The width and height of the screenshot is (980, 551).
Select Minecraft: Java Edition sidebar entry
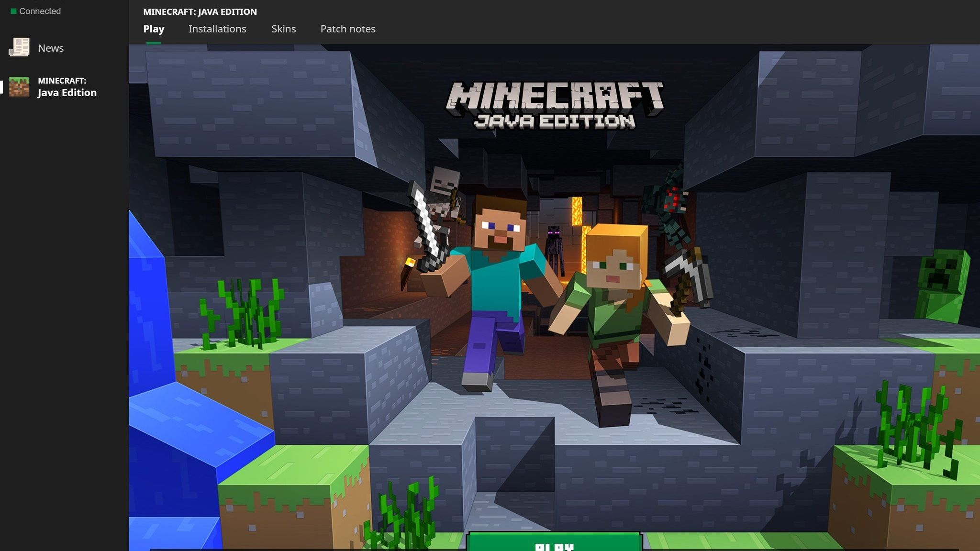67,87
